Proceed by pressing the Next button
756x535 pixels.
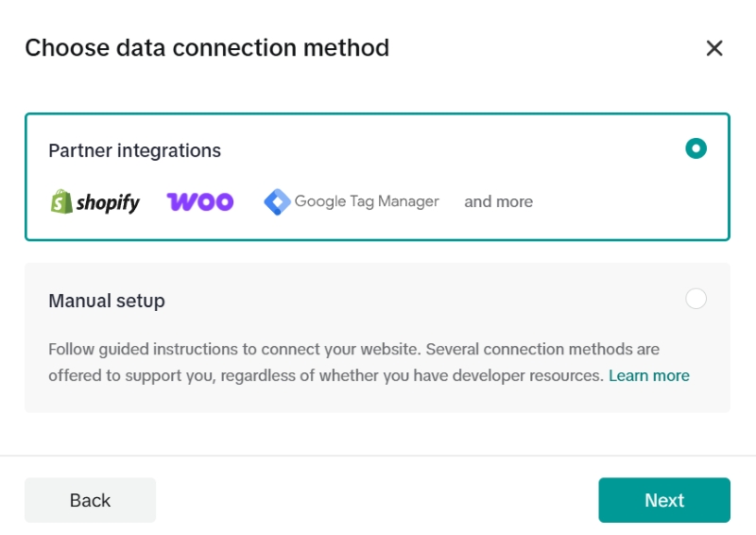click(663, 500)
